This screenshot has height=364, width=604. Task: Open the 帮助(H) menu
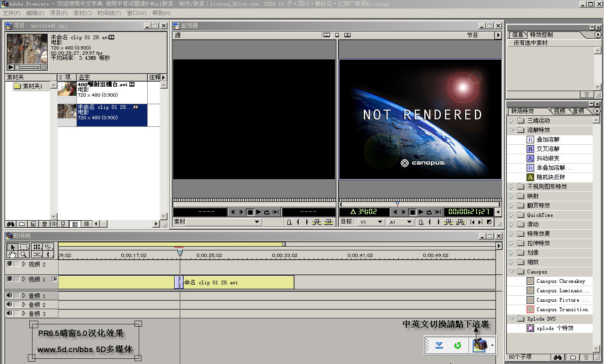(x=161, y=13)
